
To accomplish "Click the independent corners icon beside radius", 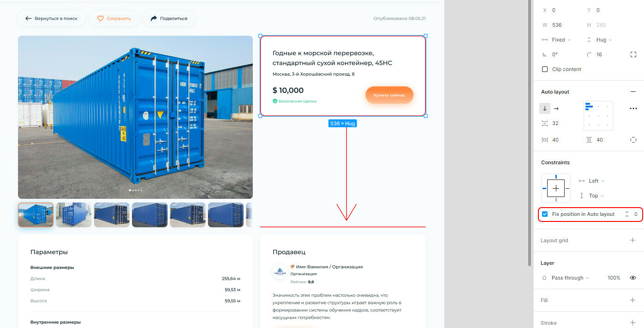I will click(x=633, y=54).
